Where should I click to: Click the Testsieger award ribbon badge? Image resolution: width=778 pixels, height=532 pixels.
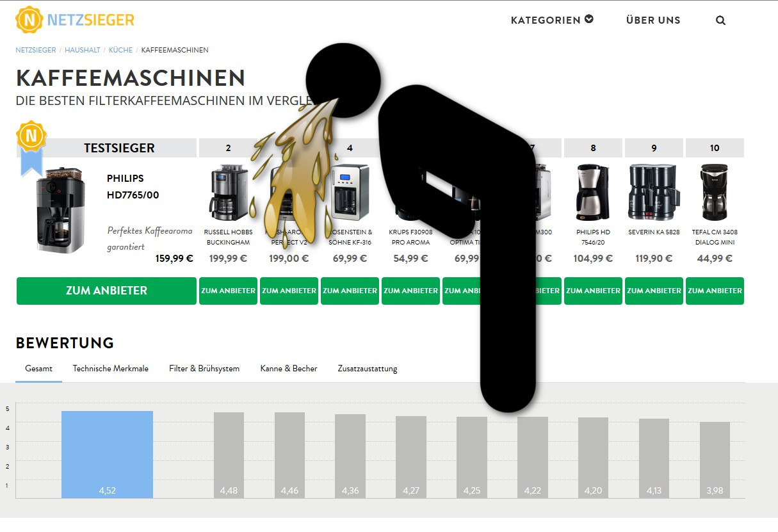(31, 149)
